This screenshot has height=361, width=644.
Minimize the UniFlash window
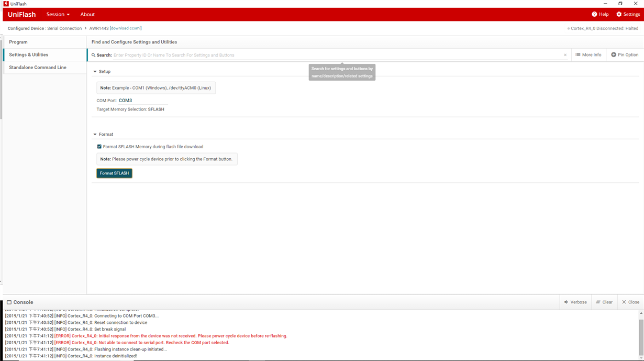click(605, 4)
